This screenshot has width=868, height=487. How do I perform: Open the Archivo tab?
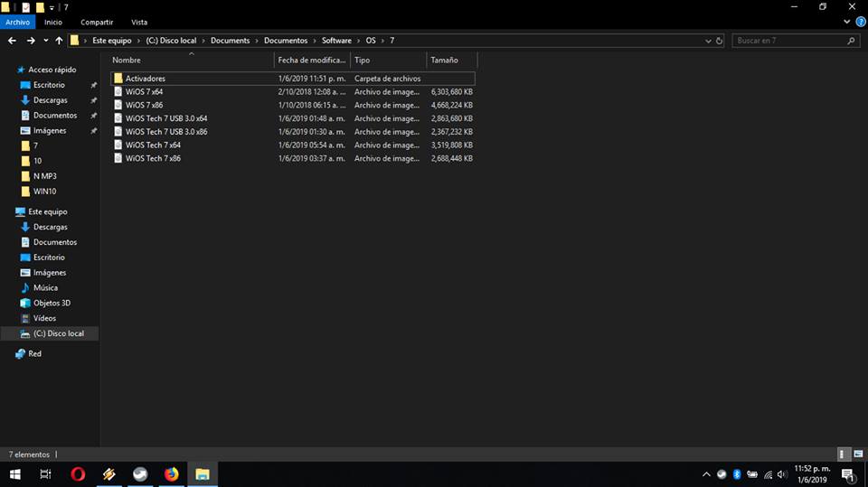coord(18,22)
